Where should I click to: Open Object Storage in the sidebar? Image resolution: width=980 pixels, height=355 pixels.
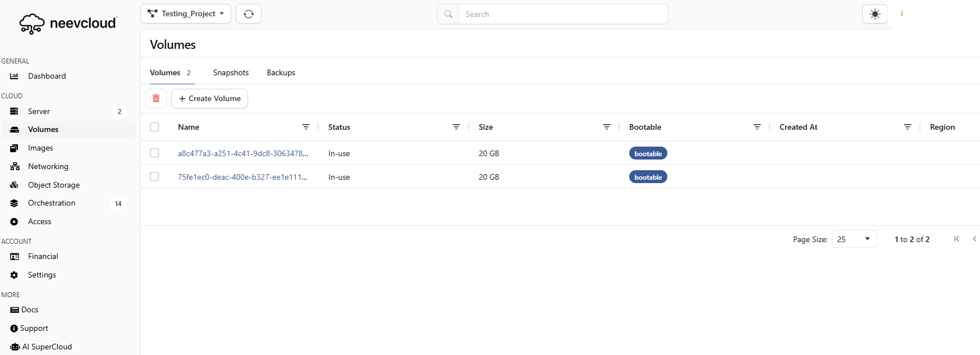(x=54, y=185)
